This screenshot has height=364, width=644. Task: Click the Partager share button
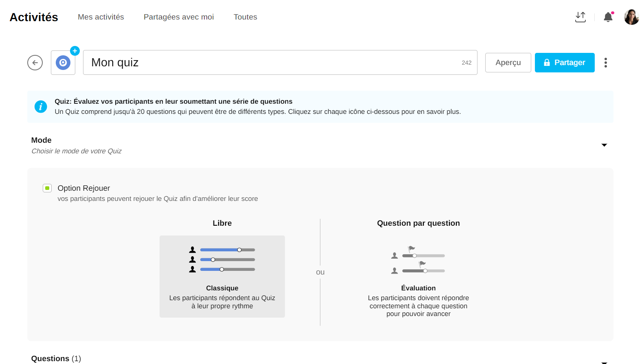click(565, 63)
